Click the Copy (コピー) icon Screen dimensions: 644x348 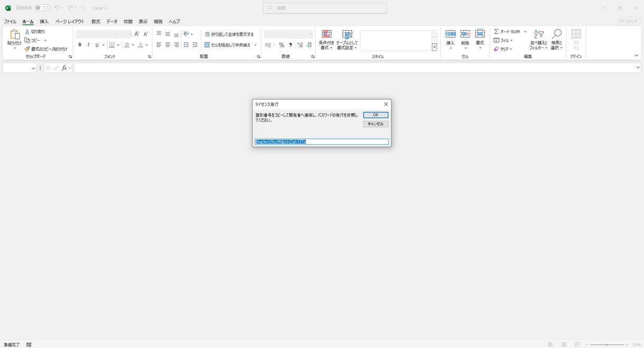(x=27, y=40)
